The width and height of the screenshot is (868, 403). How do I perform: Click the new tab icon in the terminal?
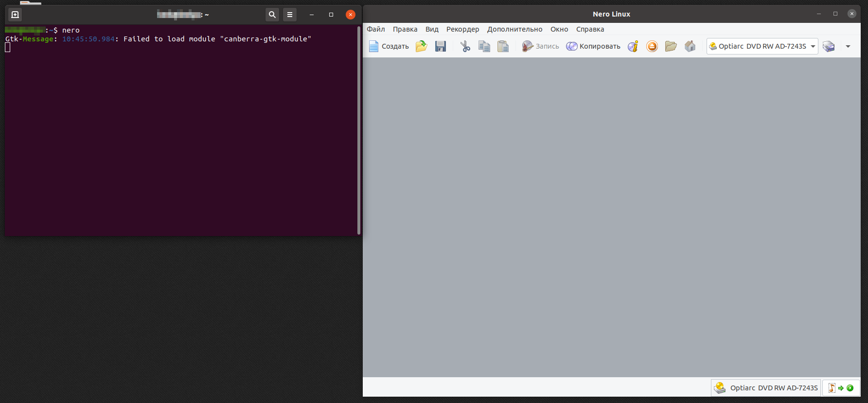pos(15,15)
